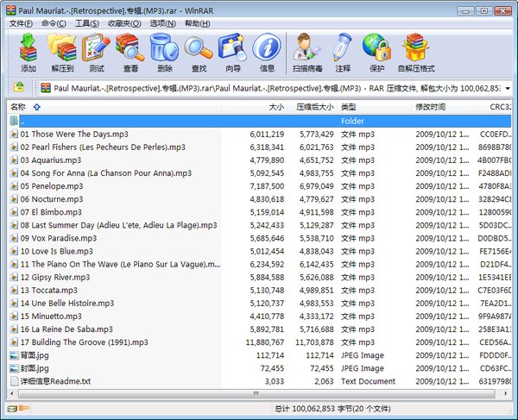Click the horizontal scrollbar thumb
The image size is (518, 420).
pyautogui.click(x=256, y=393)
